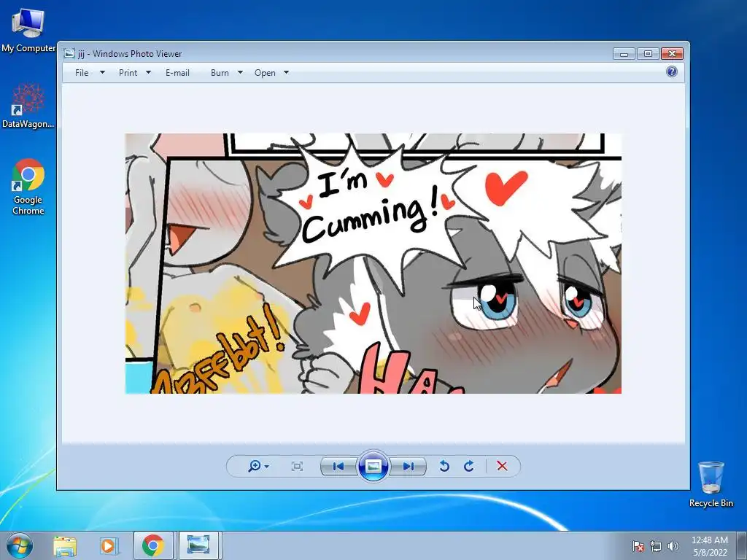Select the Recycle Bin icon

711,484
